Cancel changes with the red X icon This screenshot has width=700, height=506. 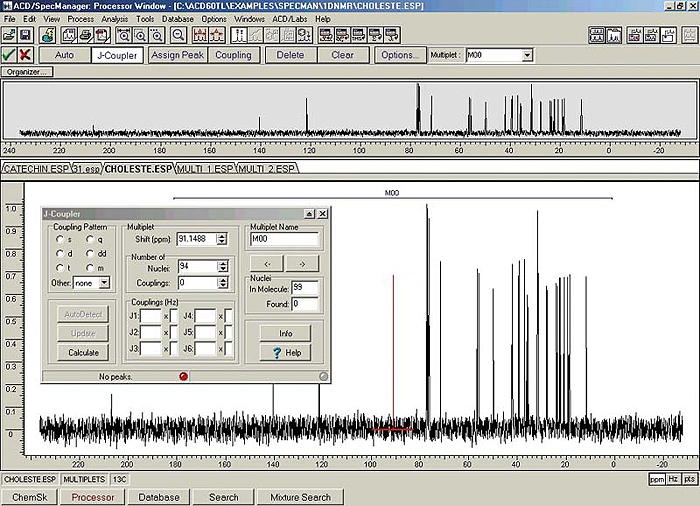click(x=25, y=55)
